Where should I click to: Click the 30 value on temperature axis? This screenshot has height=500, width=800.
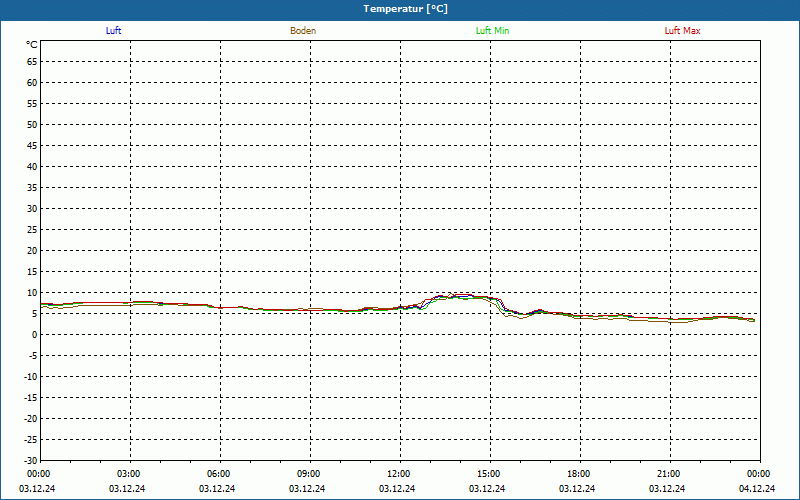click(x=32, y=209)
